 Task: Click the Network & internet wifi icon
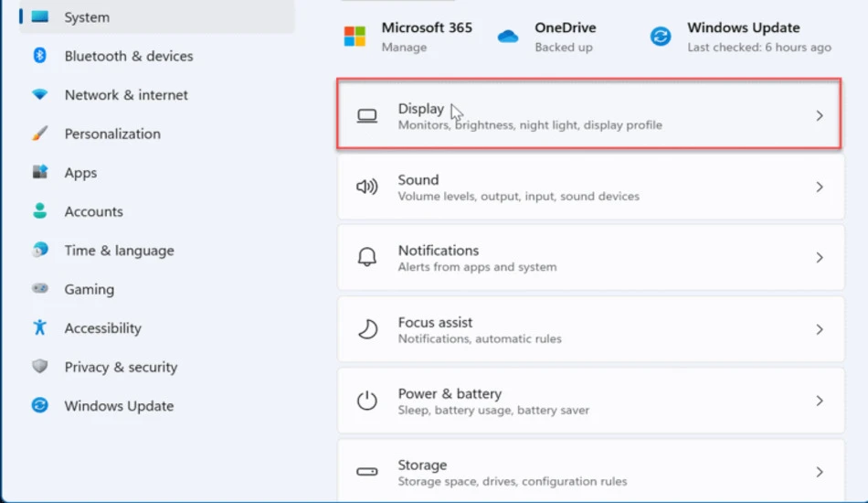40,94
